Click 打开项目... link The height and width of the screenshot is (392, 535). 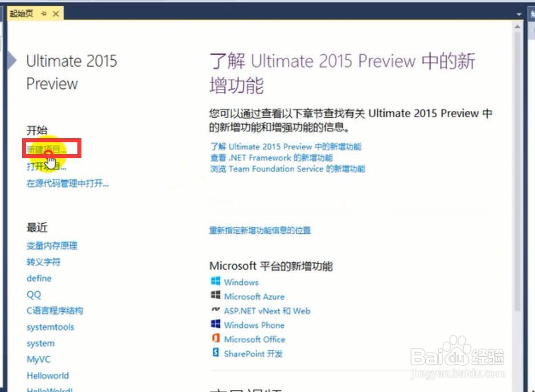pyautogui.click(x=47, y=166)
